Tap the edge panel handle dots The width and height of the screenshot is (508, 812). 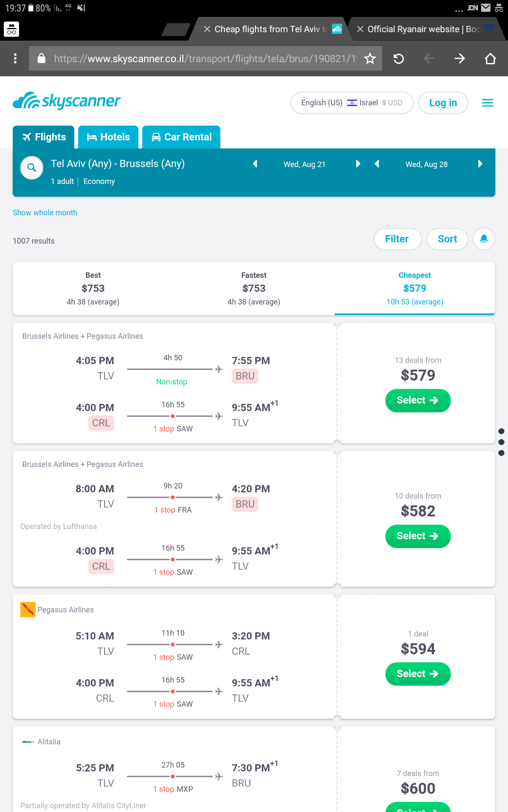(x=501, y=442)
